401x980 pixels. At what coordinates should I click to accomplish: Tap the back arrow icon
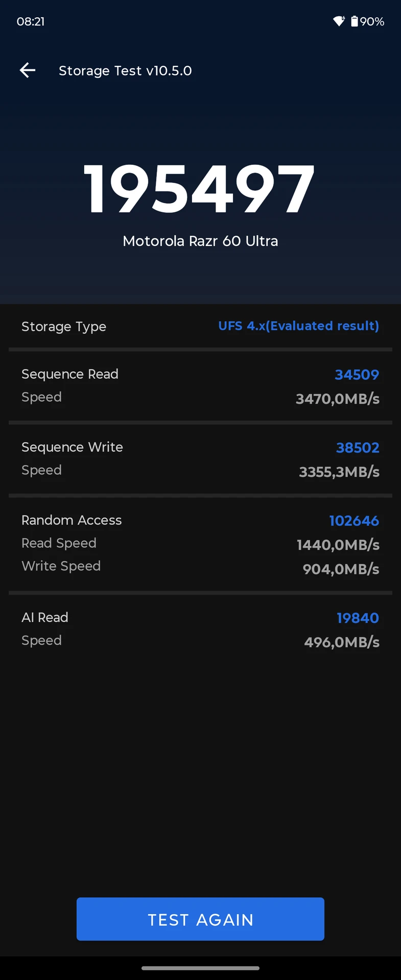point(28,70)
